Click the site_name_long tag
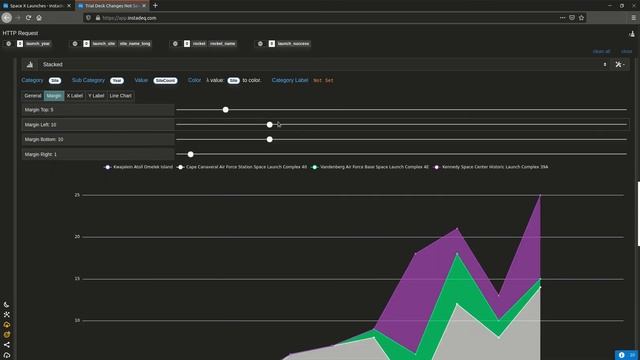 click(x=135, y=44)
